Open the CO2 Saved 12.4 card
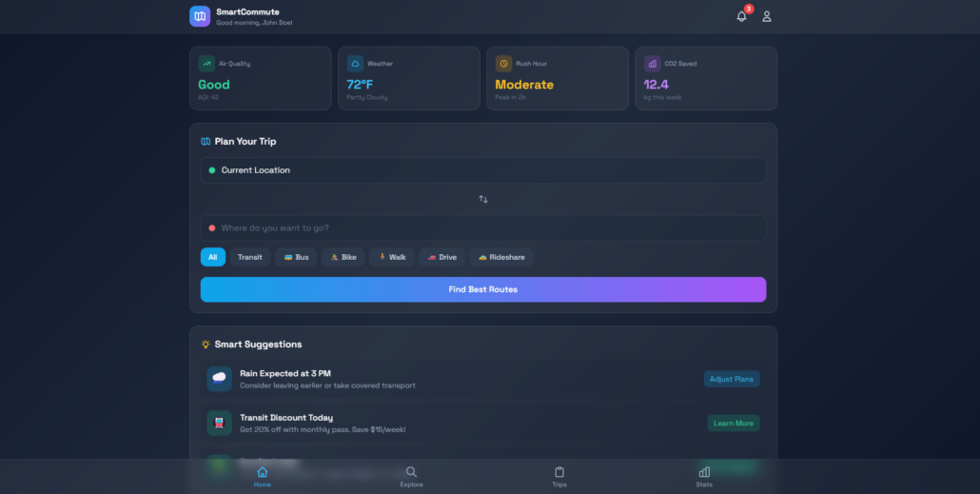Screen dimensions: 980x494 click(x=706, y=78)
